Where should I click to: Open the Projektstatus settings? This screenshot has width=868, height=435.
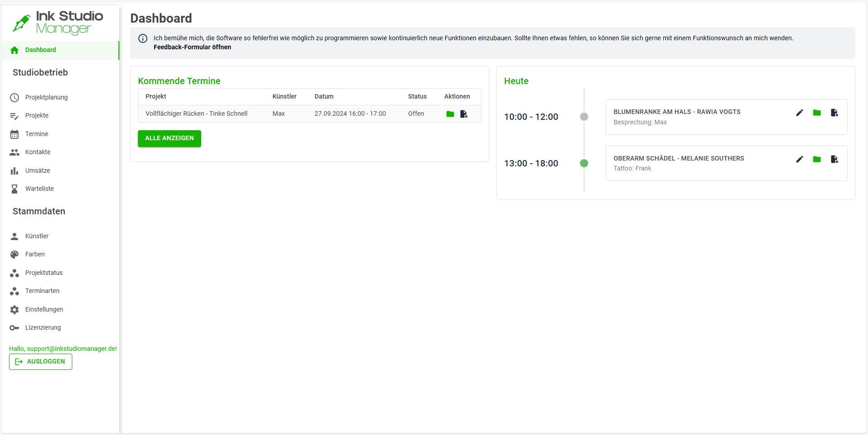[61, 273]
